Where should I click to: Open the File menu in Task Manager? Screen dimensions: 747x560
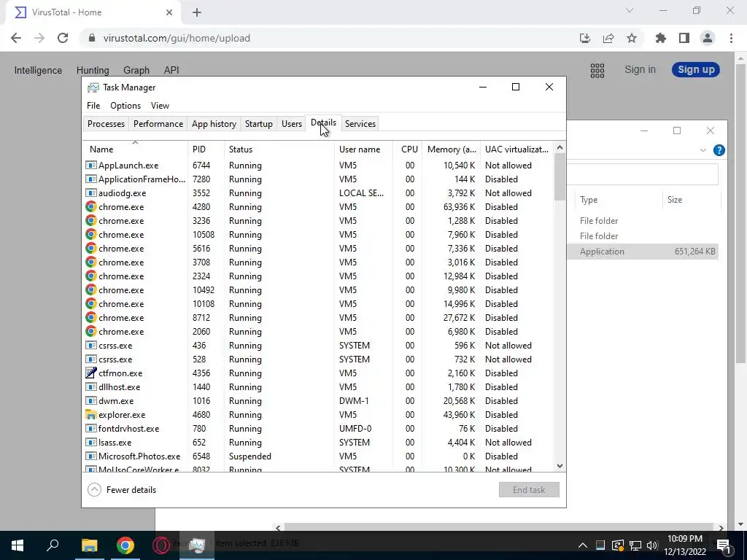pos(93,106)
